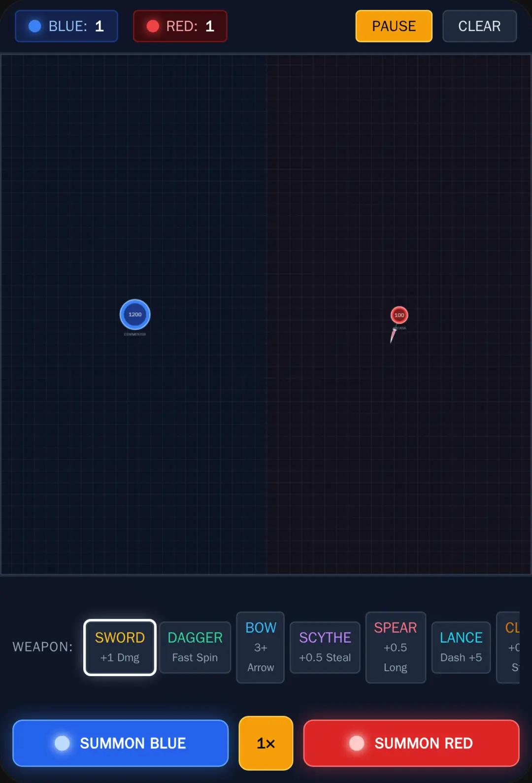
Task: Click the red fighter ball labeled 100
Action: [399, 315]
